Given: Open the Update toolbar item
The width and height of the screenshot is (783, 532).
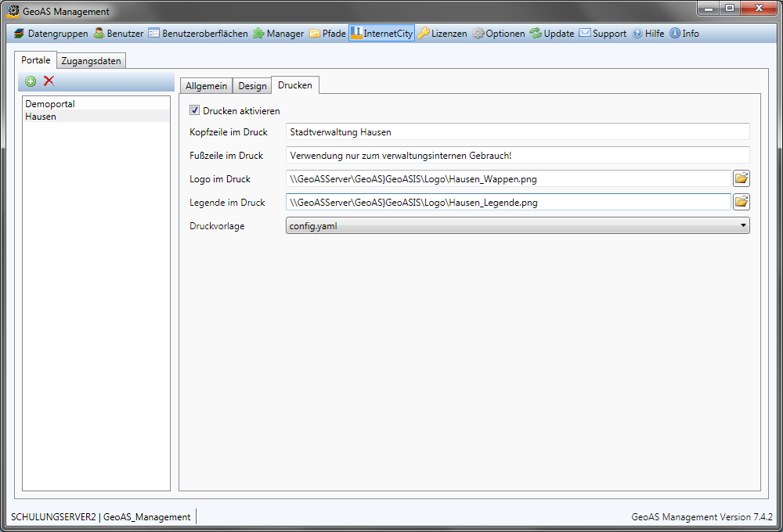Looking at the screenshot, I should coord(552,34).
